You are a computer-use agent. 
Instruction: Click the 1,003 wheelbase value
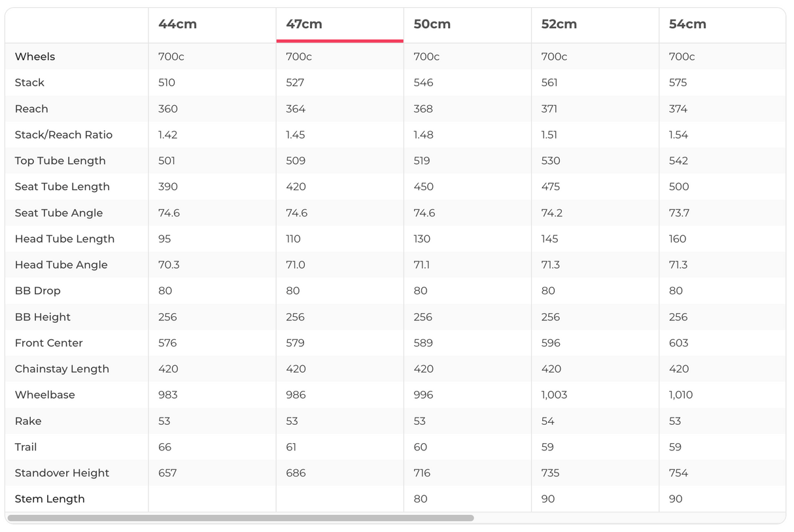(x=554, y=395)
